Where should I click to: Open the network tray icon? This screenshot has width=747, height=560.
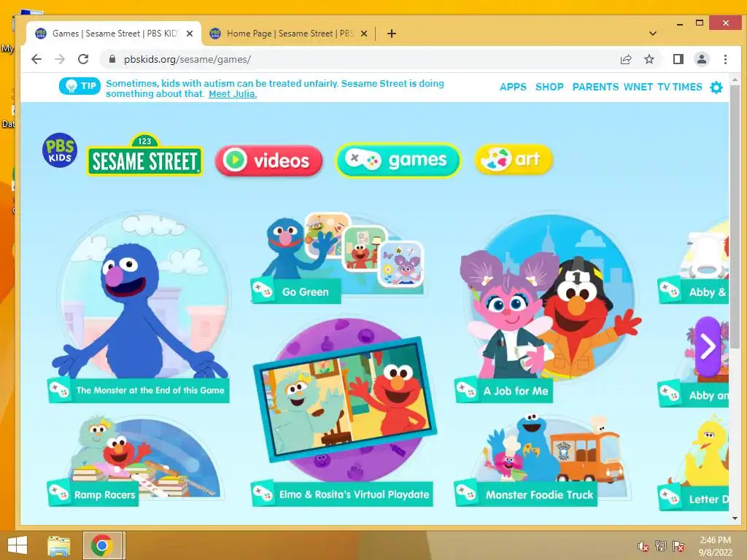coord(661,547)
